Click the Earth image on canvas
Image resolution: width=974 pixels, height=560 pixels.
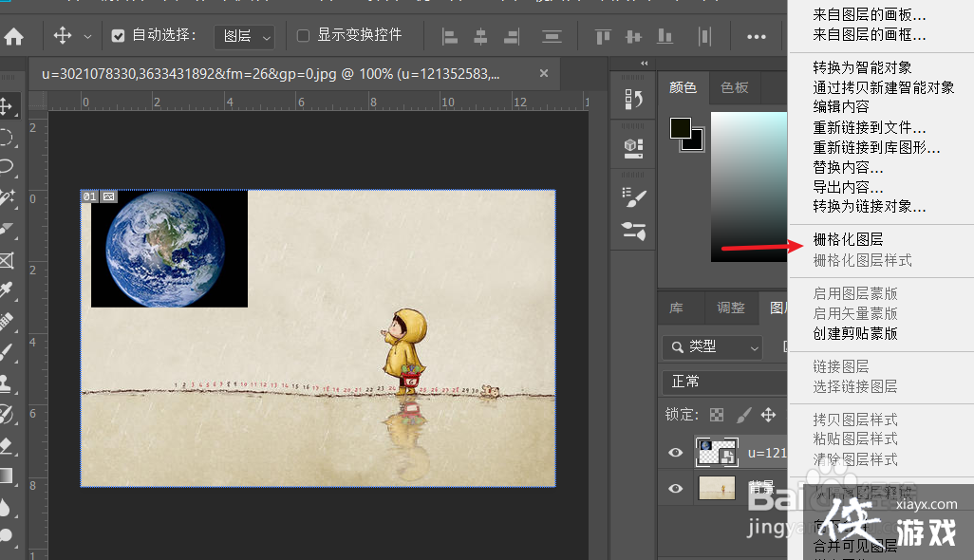(x=169, y=249)
